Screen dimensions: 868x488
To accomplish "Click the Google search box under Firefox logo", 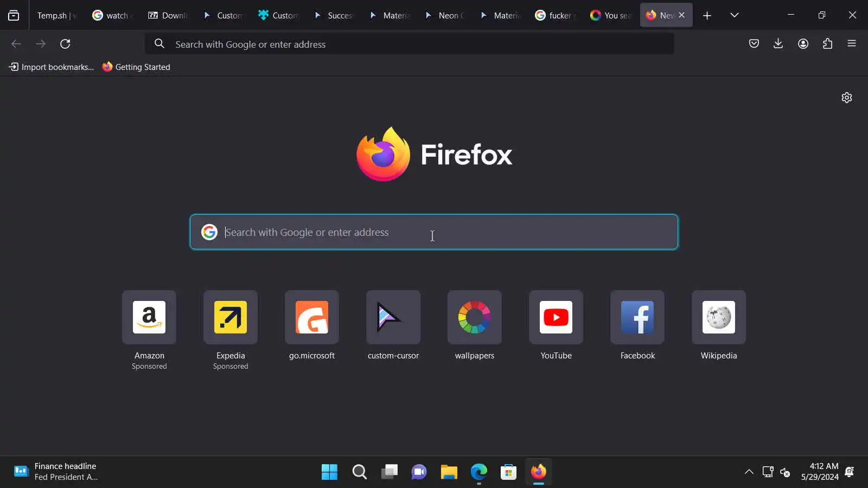I will click(x=434, y=232).
